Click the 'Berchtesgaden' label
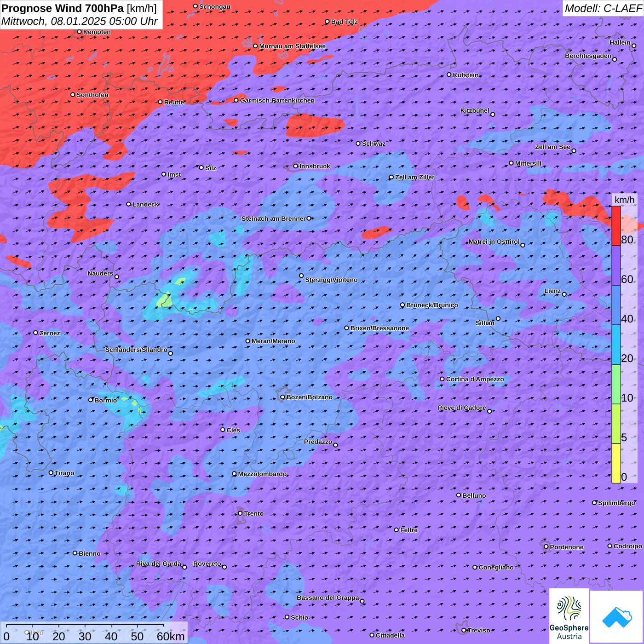 (x=588, y=56)
